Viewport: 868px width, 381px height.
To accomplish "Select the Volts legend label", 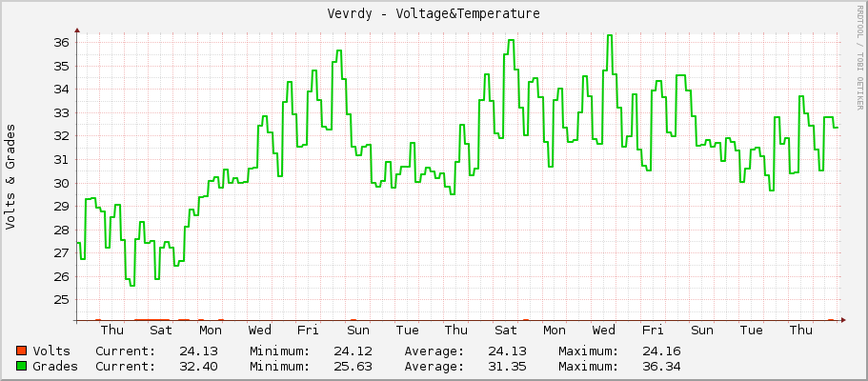I will 51,351.
